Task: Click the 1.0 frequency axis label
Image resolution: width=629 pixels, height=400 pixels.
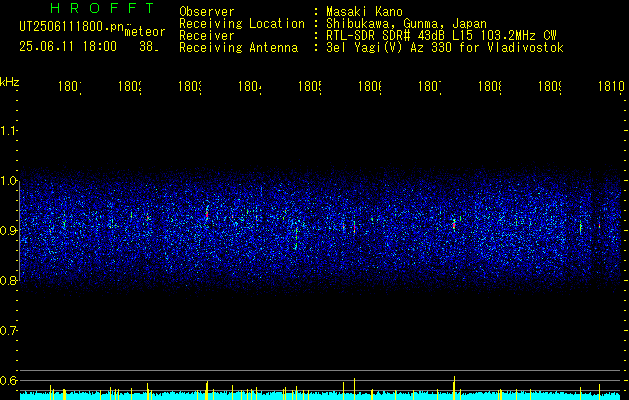Action: pos(8,181)
